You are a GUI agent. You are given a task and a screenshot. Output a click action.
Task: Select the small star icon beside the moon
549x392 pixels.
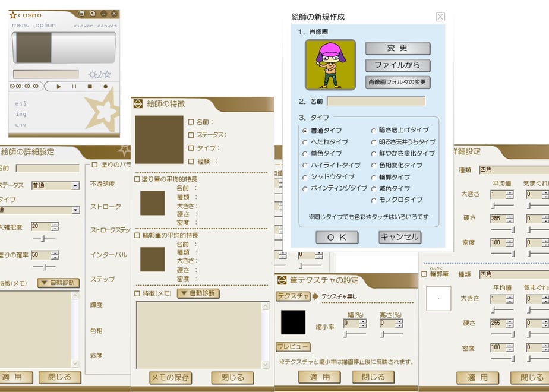point(107,74)
